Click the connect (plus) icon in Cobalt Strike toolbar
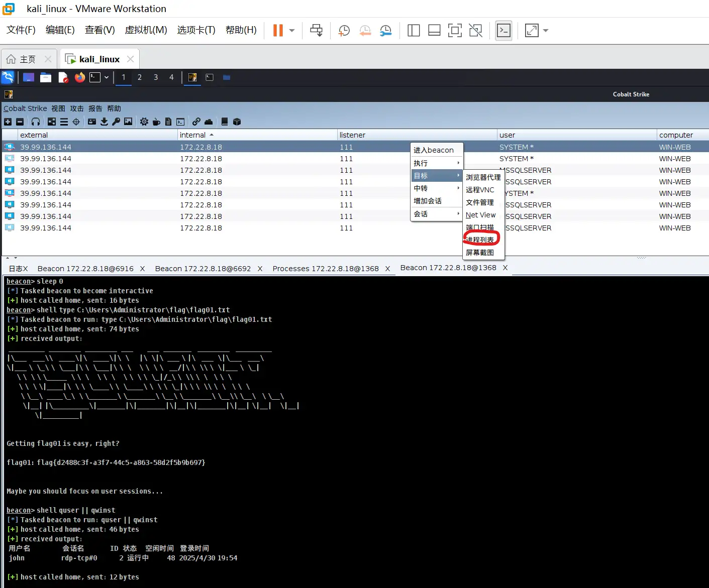The height and width of the screenshot is (588, 709). tap(8, 122)
